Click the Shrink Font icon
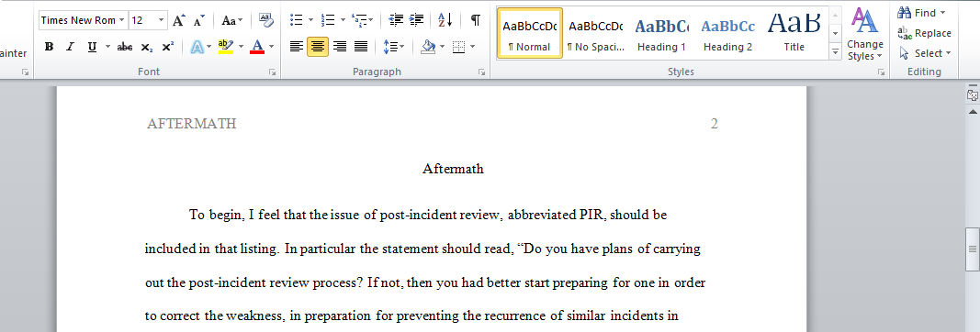Viewport: 980px width, 332px height. [198, 20]
